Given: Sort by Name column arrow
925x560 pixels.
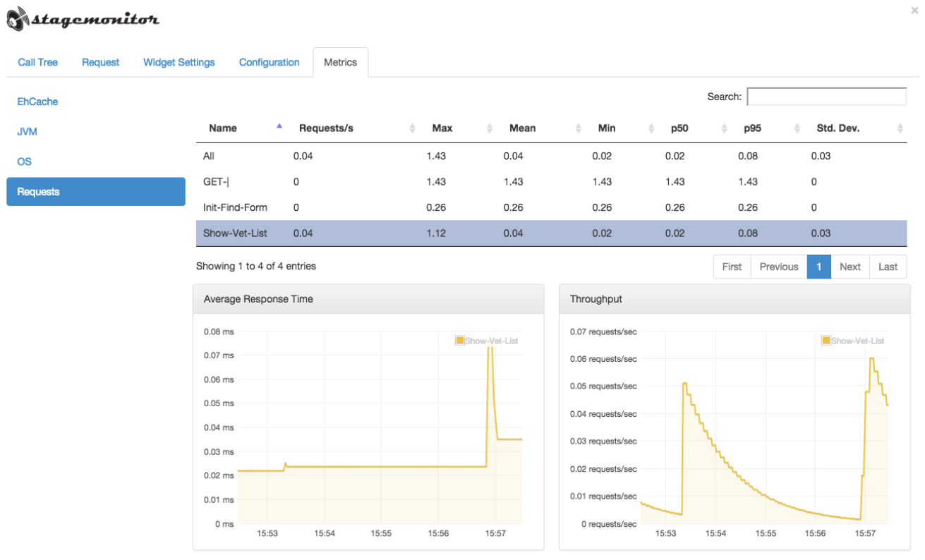Looking at the screenshot, I should point(279,126).
